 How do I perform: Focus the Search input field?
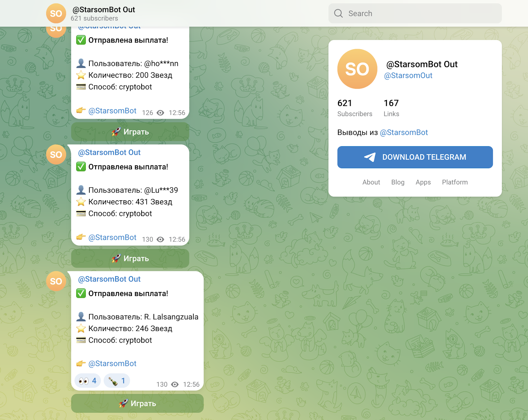tap(415, 13)
